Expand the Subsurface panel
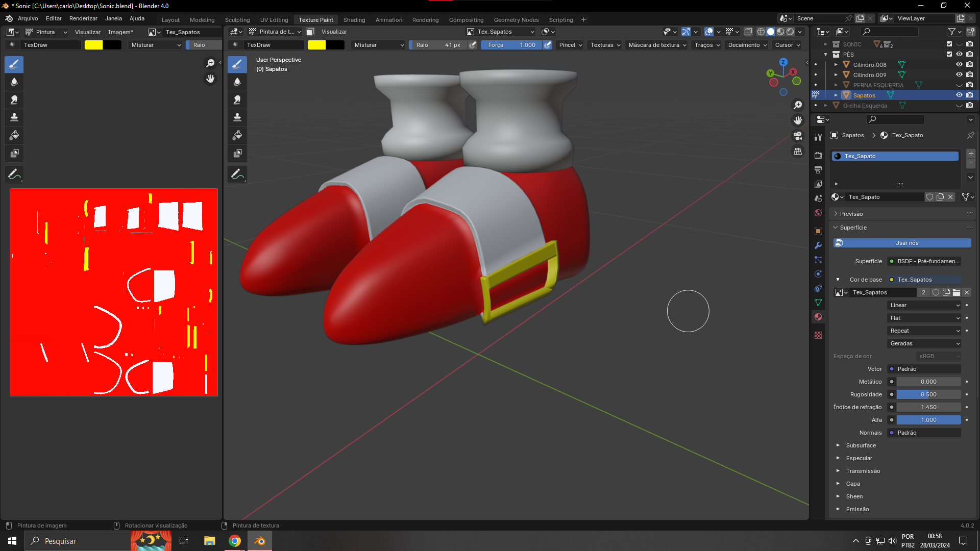Viewport: 980px width, 551px height. [861, 445]
